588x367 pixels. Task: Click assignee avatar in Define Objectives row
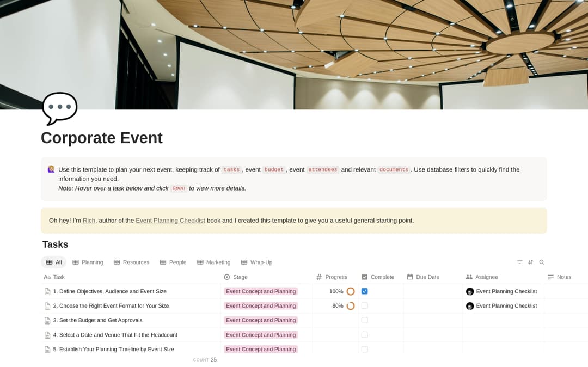click(469, 291)
